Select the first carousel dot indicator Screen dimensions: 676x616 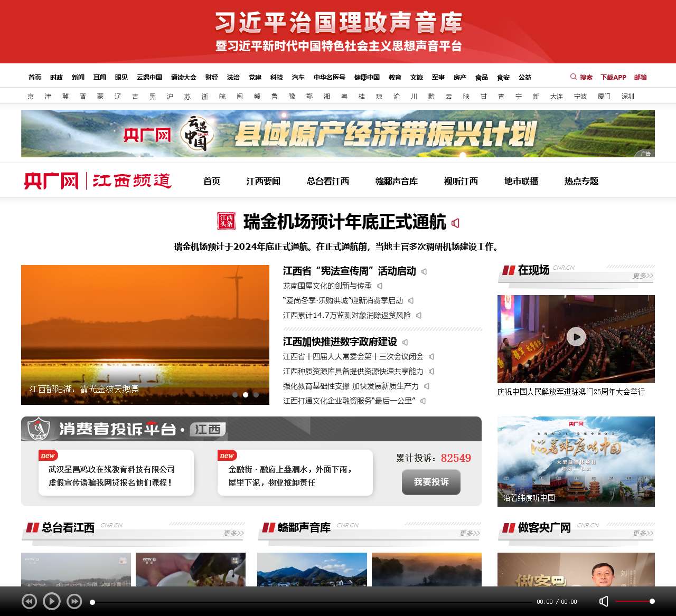pos(235,394)
